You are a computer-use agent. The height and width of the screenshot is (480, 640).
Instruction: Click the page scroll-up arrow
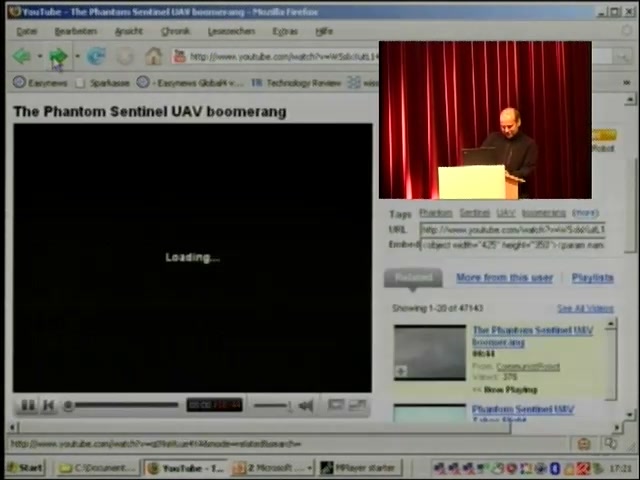tap(630, 99)
